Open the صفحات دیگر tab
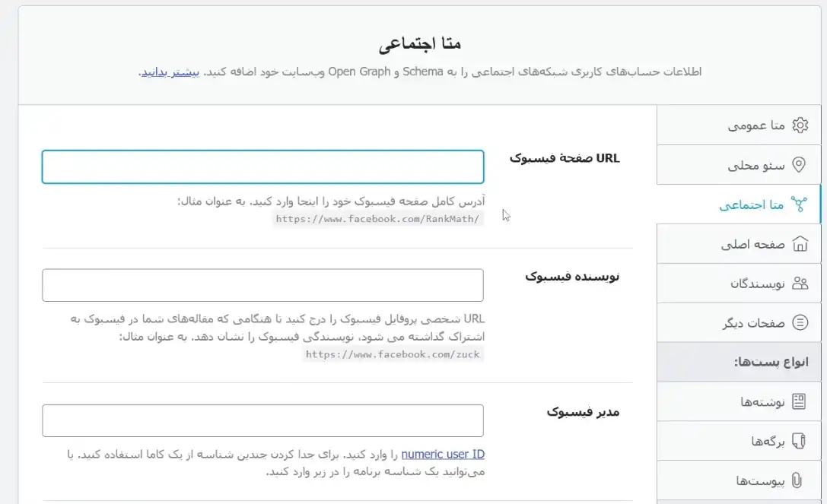 pos(739,322)
